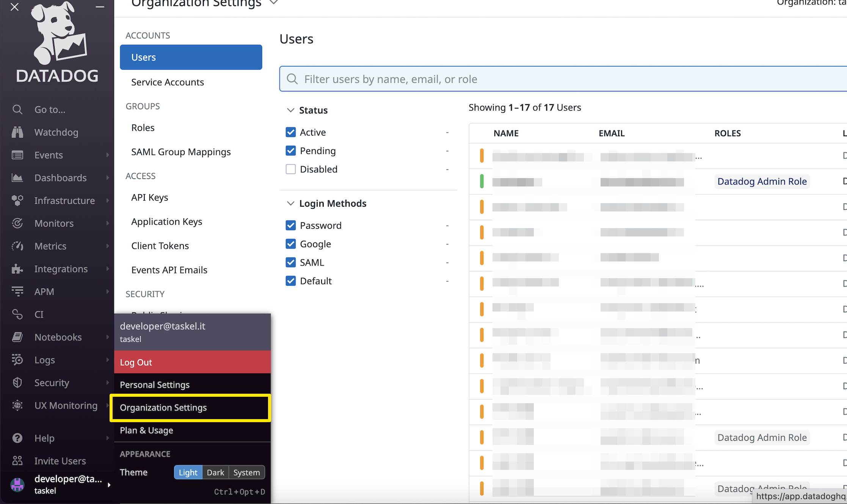The height and width of the screenshot is (504, 847).
Task: Click the Infrastructure hexagons icon
Action: click(x=17, y=200)
